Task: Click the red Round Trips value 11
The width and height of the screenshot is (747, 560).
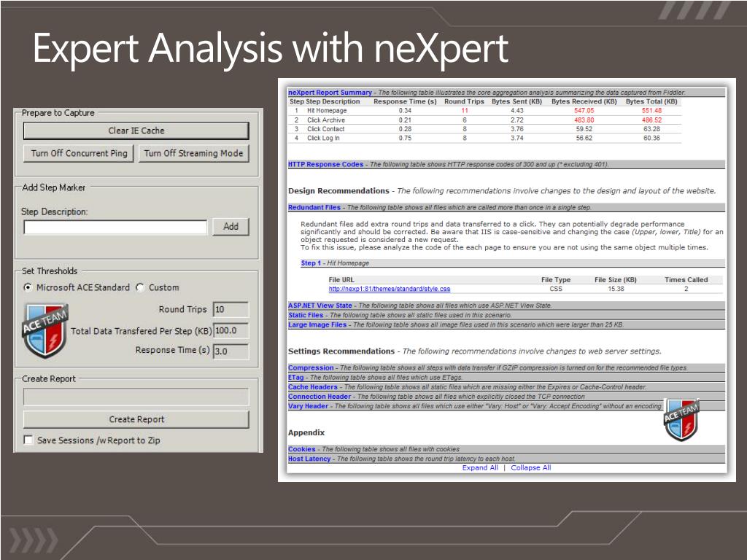Action: pos(465,111)
